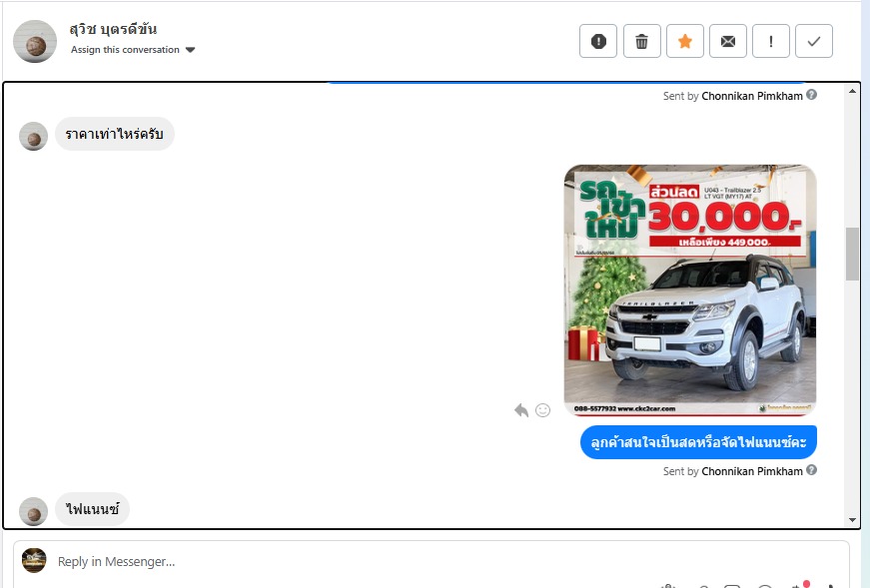Image resolution: width=870 pixels, height=588 pixels.
Task: Open emoji reaction smiley beside the image
Action: (x=542, y=410)
